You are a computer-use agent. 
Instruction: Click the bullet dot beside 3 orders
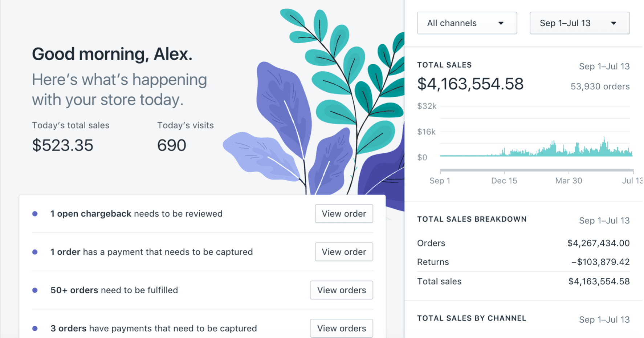pos(35,328)
